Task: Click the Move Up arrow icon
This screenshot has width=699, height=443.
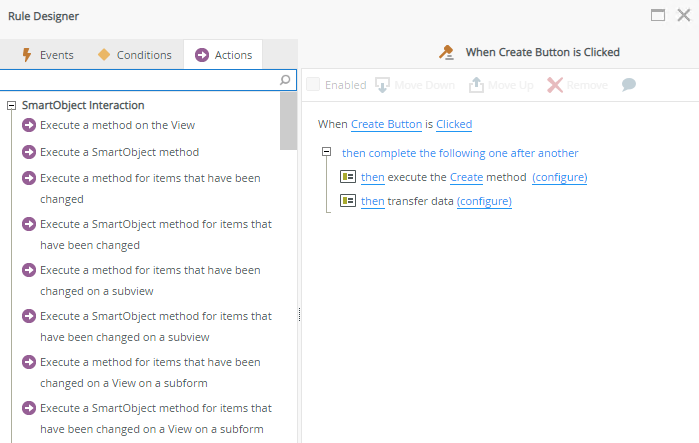Action: (x=476, y=85)
